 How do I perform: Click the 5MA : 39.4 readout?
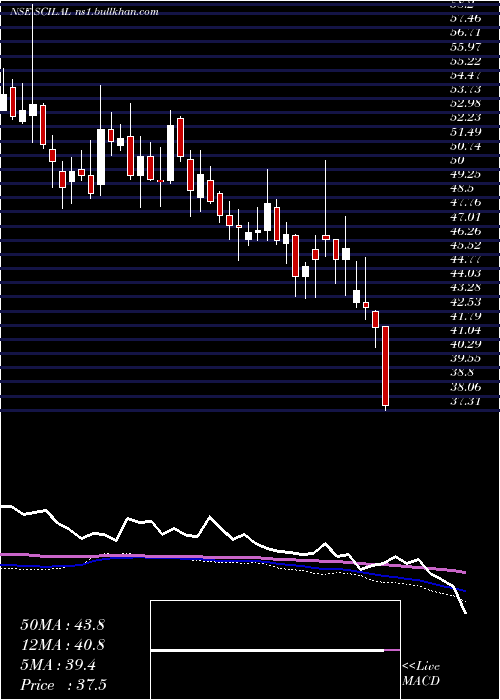coord(58,665)
